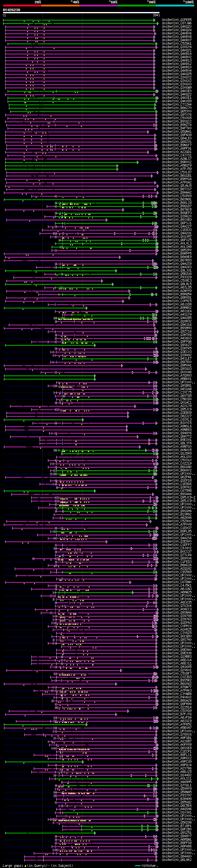Click the purple ~60% identity legend segment
The width and height of the screenshot is (197, 868).
[98, 6]
